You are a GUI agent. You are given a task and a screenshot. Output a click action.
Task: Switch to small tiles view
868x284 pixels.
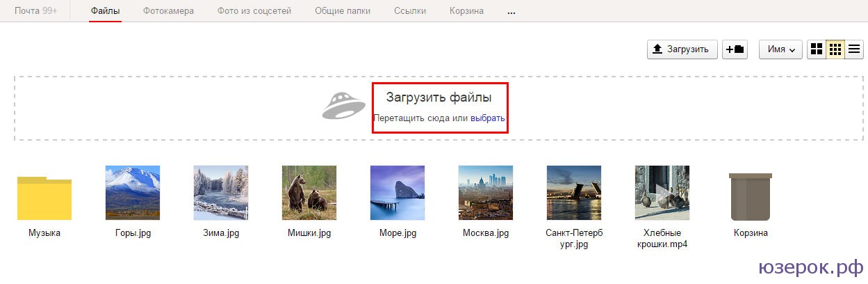click(835, 49)
